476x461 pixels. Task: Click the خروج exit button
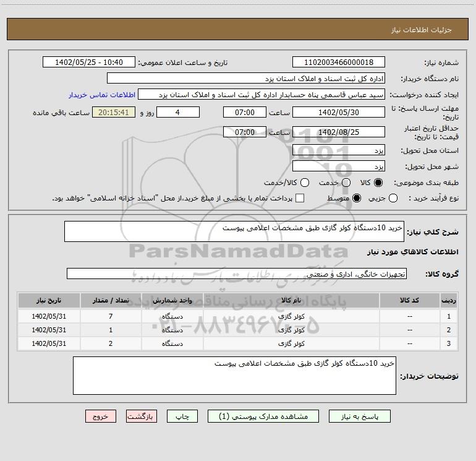point(101,416)
